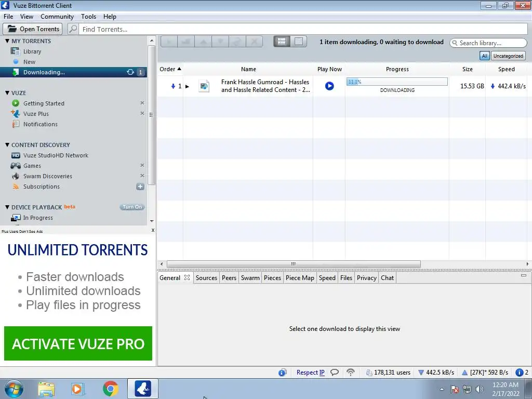Close the General tab
532x399 pixels.
[x=187, y=277]
